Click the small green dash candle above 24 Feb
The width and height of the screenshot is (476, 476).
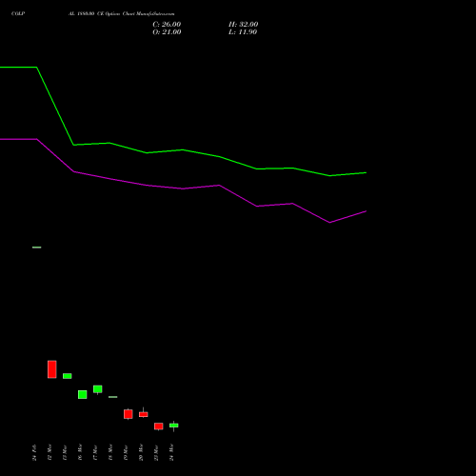[37, 248]
